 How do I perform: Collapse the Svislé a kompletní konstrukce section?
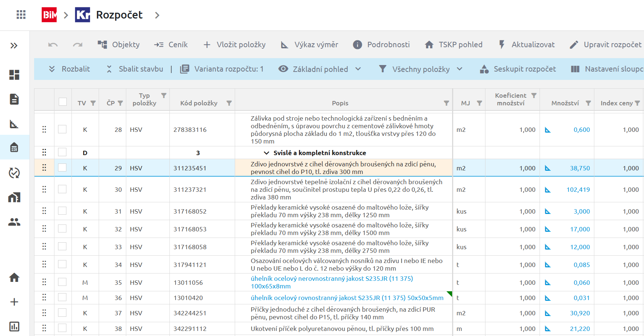[266, 153]
